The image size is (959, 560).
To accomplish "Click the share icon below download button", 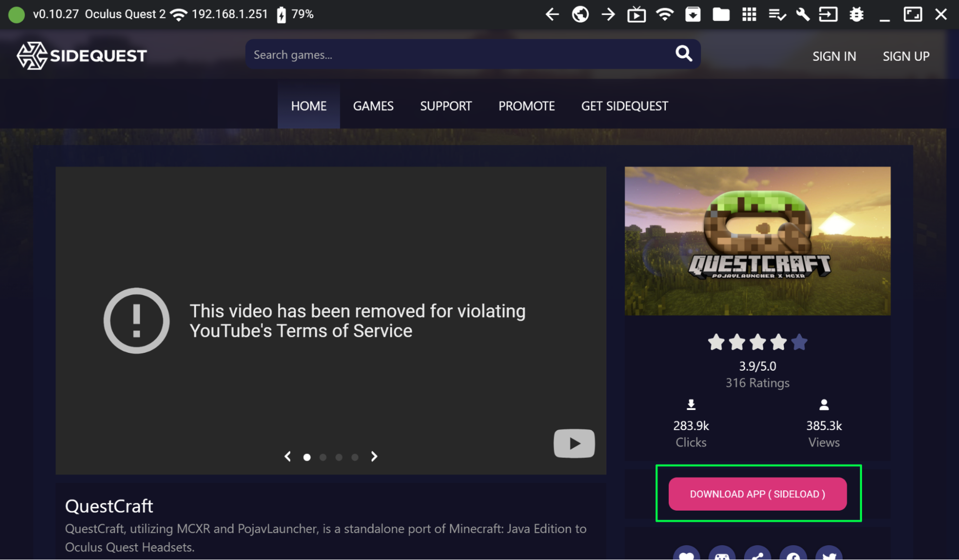I will coord(758,554).
